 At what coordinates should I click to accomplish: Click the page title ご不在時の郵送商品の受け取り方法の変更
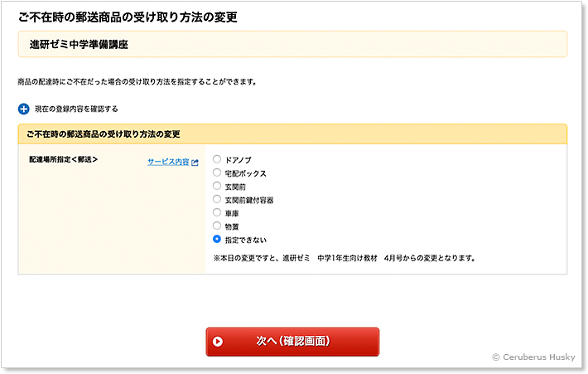click(128, 17)
